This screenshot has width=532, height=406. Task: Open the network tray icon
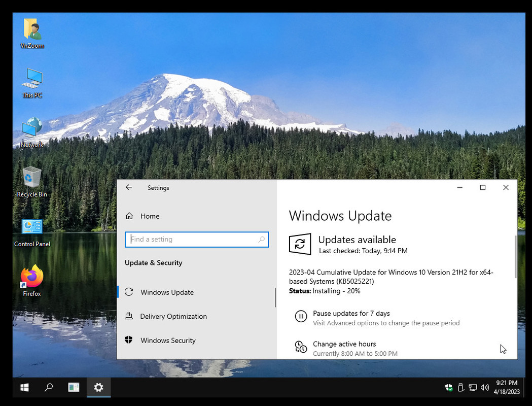click(x=473, y=387)
